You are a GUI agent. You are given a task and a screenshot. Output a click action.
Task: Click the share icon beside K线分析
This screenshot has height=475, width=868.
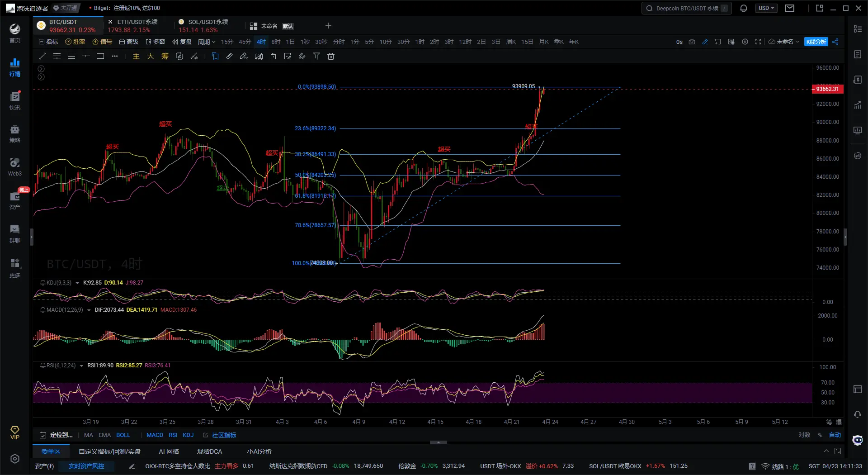coord(835,42)
